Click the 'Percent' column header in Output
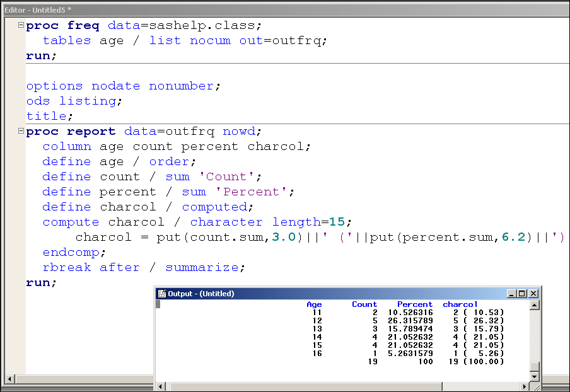570x392 pixels. pos(415,304)
